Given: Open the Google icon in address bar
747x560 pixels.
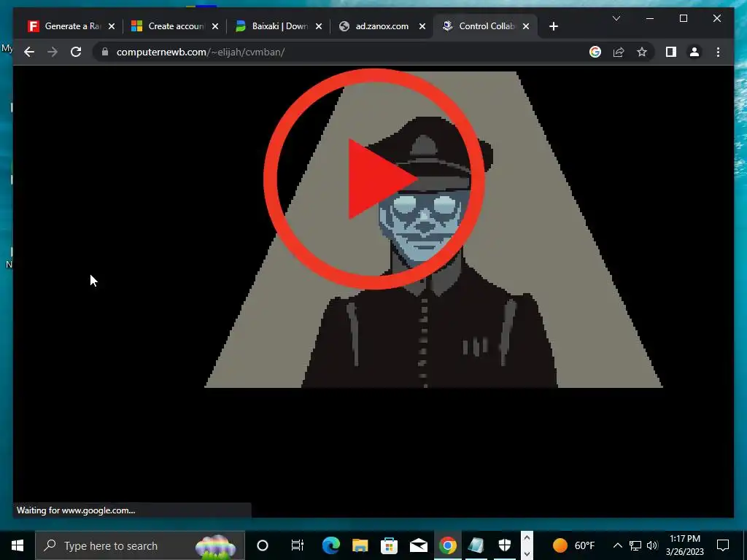Looking at the screenshot, I should [x=595, y=52].
